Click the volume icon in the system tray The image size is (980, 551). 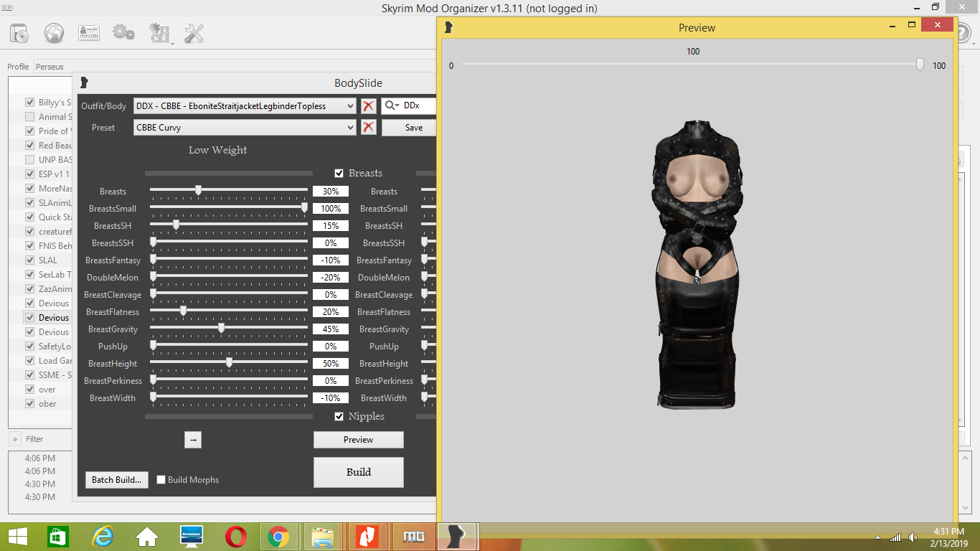(913, 537)
